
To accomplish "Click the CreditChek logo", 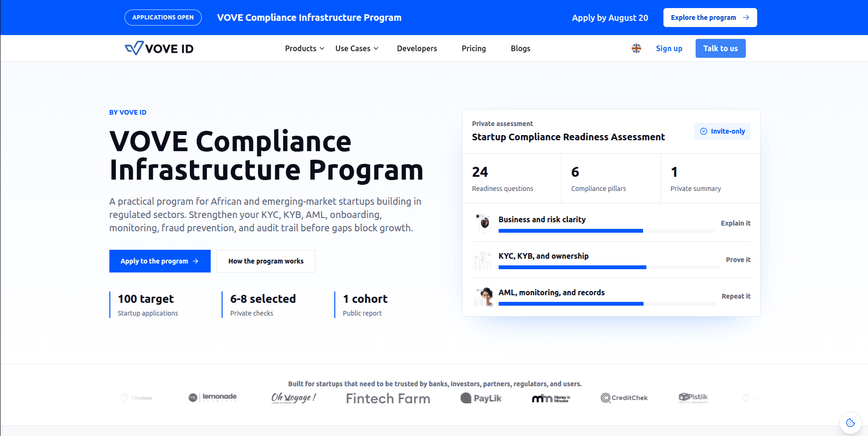I will 624,398.
